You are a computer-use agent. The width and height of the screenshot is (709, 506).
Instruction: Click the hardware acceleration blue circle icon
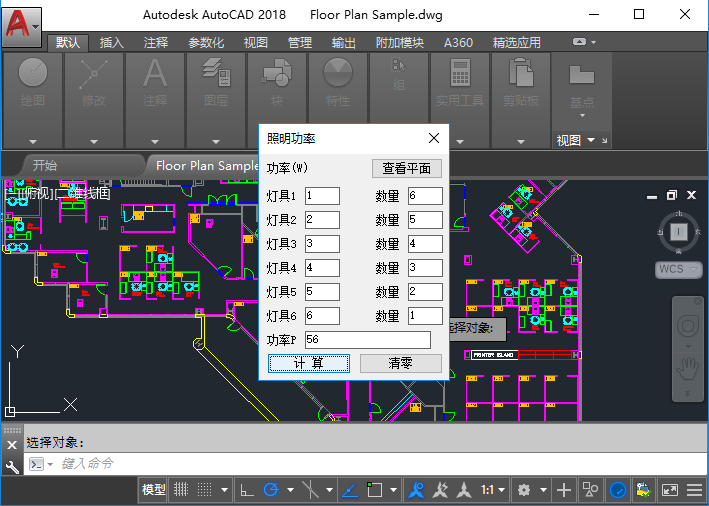coord(618,490)
